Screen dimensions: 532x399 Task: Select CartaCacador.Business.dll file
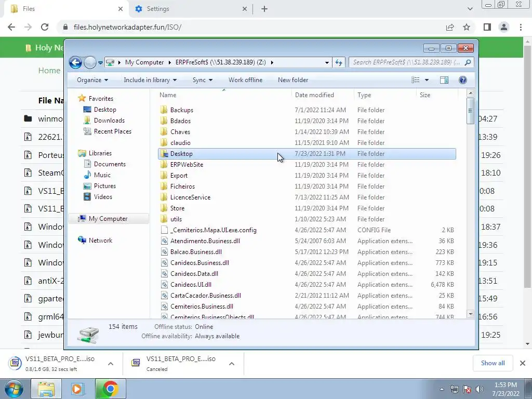tap(307, 296)
